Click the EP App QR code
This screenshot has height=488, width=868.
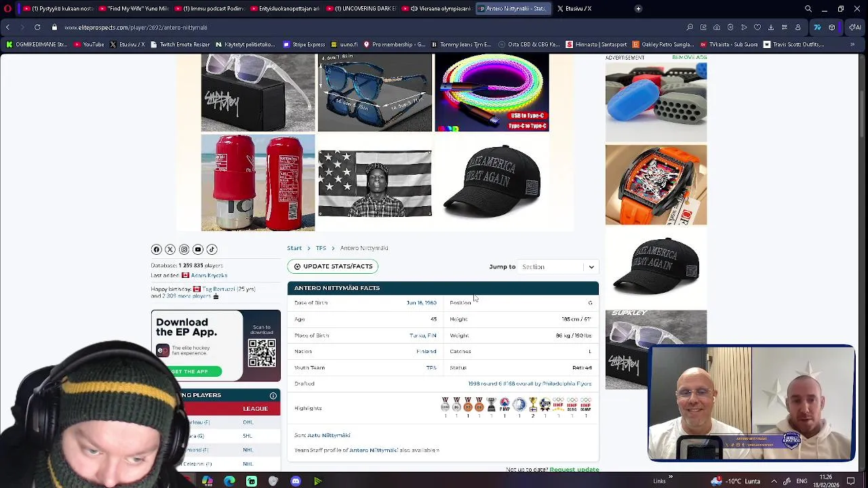tap(262, 353)
